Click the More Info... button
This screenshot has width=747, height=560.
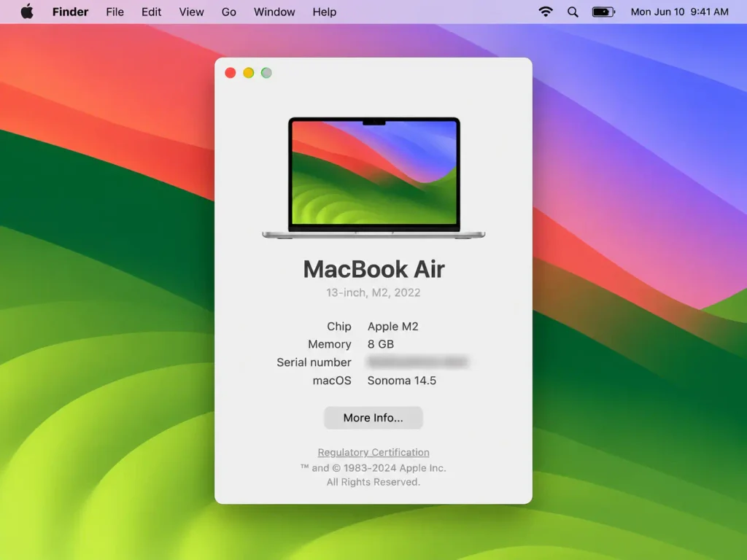click(373, 418)
